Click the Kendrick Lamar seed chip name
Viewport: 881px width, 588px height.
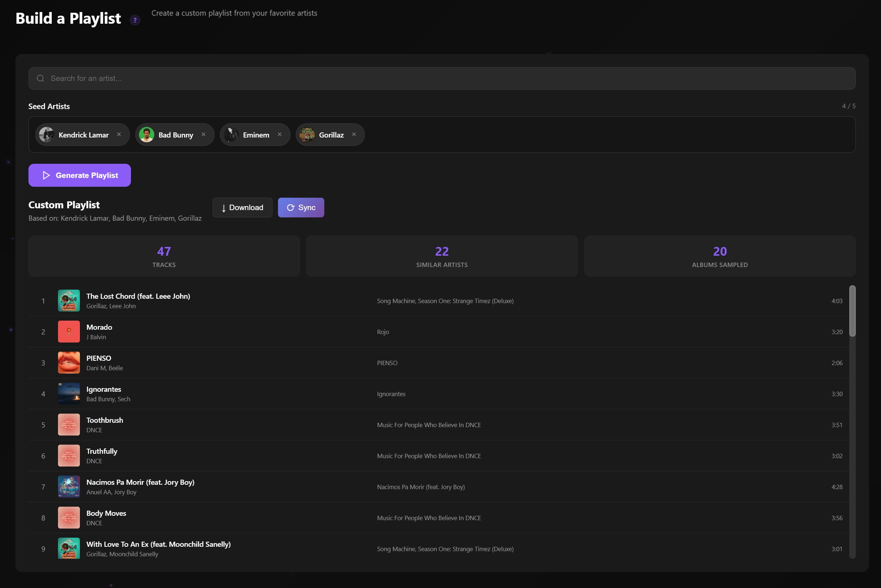point(84,135)
